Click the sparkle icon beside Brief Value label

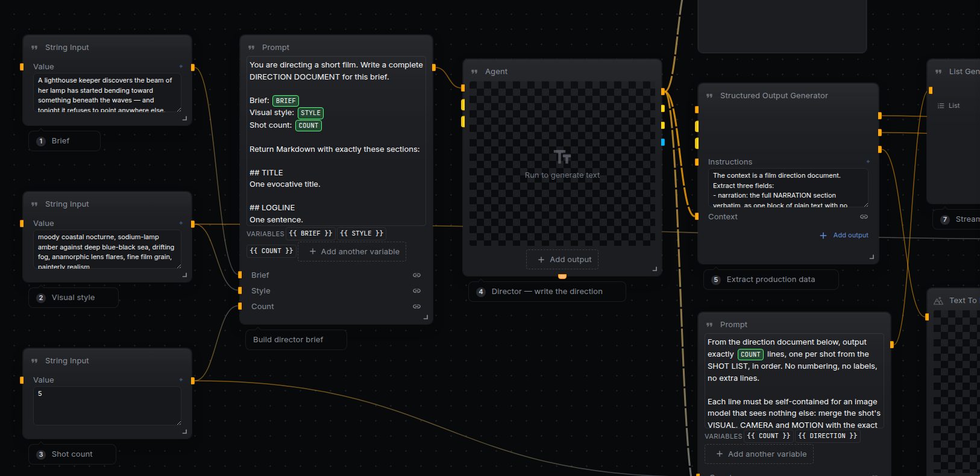(x=181, y=66)
